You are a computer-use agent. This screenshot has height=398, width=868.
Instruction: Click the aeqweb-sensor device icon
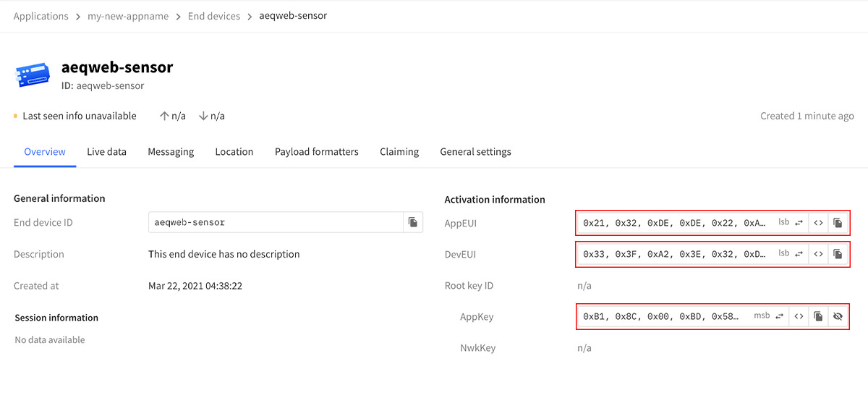33,75
